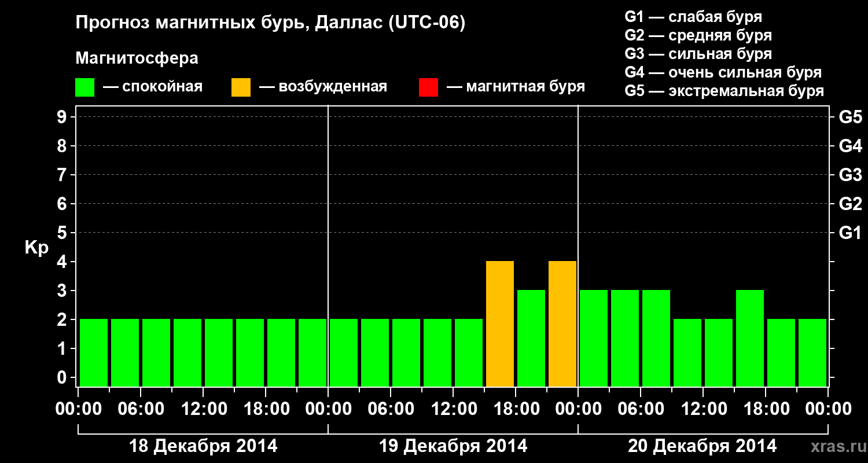Viewport: 868px width, 463px height.
Task: Click the 'G5' label on right axis
Action: pyautogui.click(x=850, y=117)
